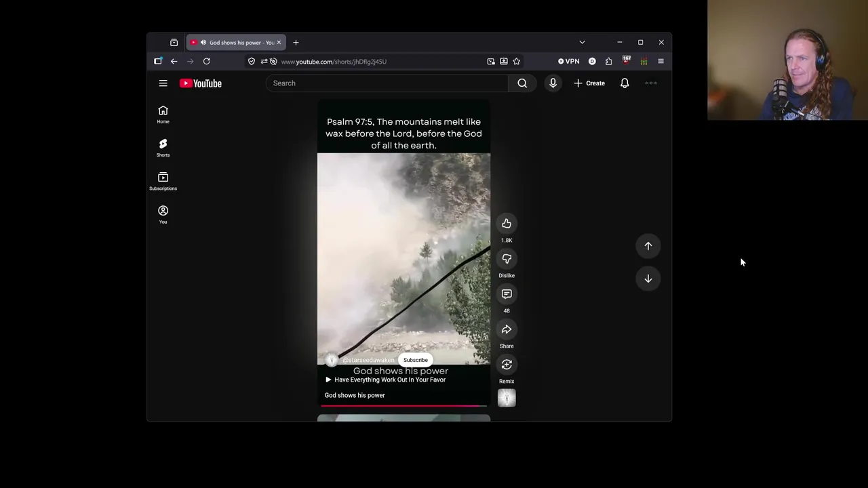Go to Home in the sidebar
This screenshot has height=488, width=868.
[163, 115]
